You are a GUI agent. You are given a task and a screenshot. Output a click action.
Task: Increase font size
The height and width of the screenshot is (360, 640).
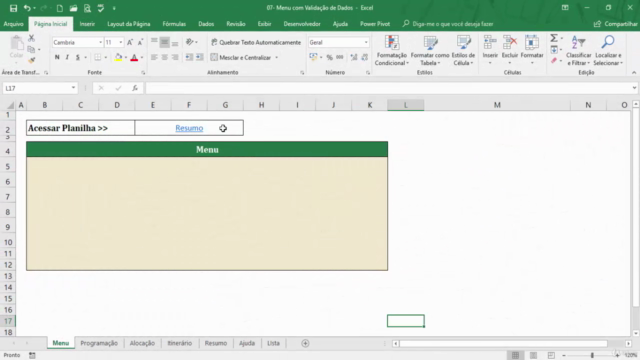[x=130, y=42]
